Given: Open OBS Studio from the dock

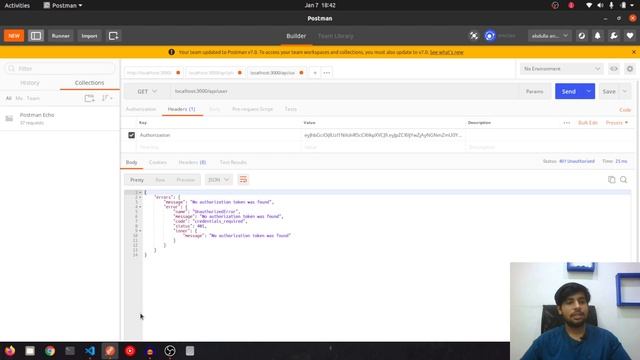Looking at the screenshot, I should [170, 351].
